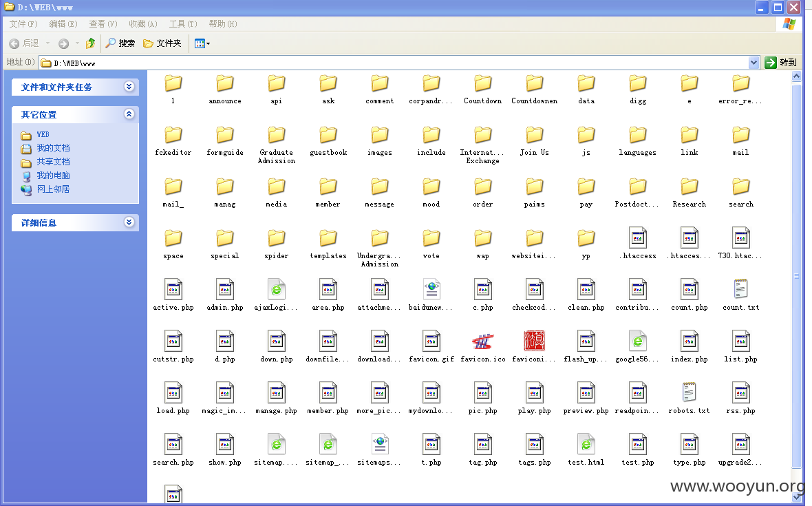Open the 文件(F) menu
The image size is (812, 506).
click(x=23, y=24)
